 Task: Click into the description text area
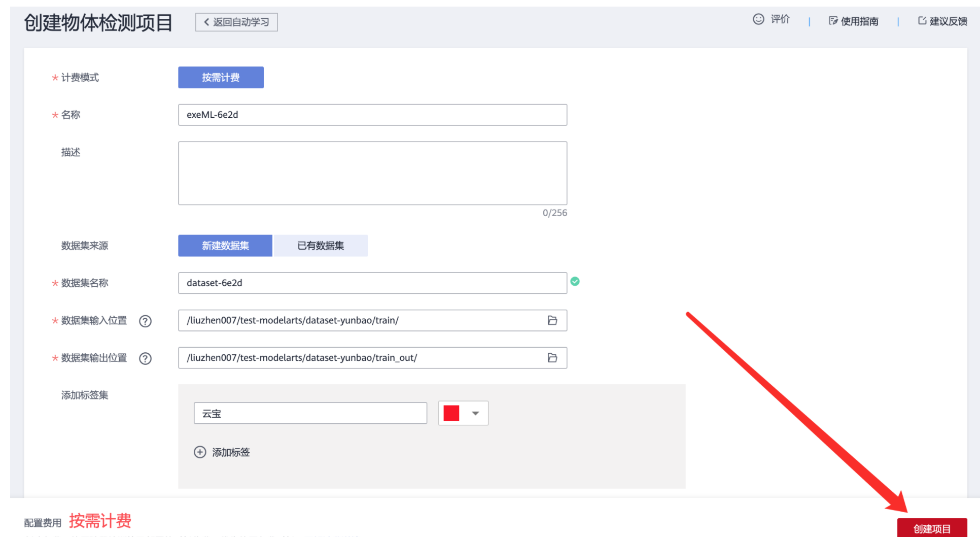(372, 173)
